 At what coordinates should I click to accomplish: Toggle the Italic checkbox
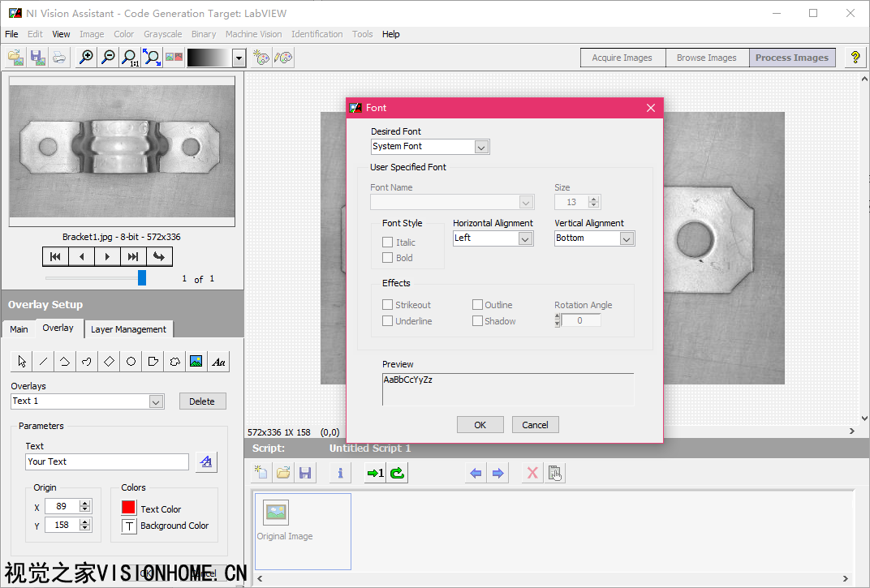pos(388,242)
